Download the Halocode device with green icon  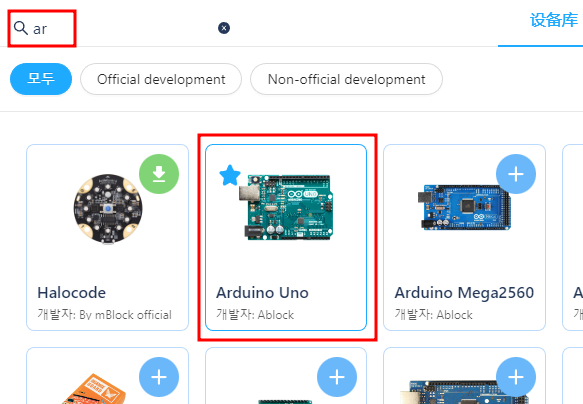click(x=159, y=174)
